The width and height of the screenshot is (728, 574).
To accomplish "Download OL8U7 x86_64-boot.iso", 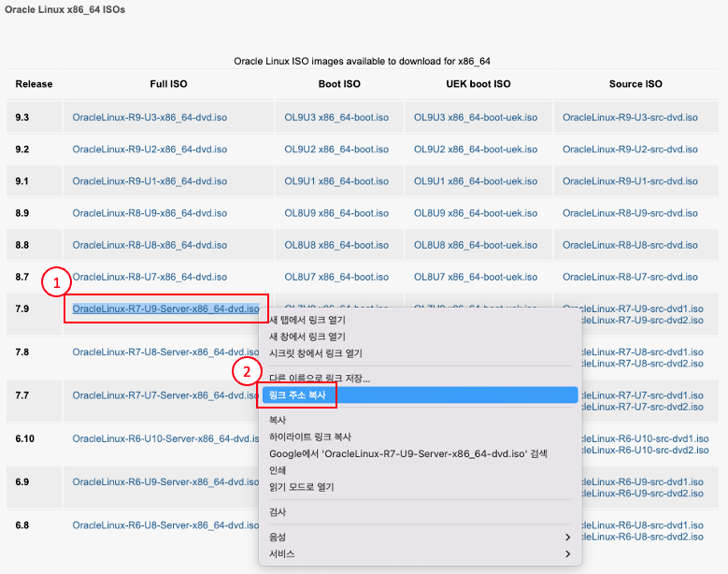I will [336, 278].
